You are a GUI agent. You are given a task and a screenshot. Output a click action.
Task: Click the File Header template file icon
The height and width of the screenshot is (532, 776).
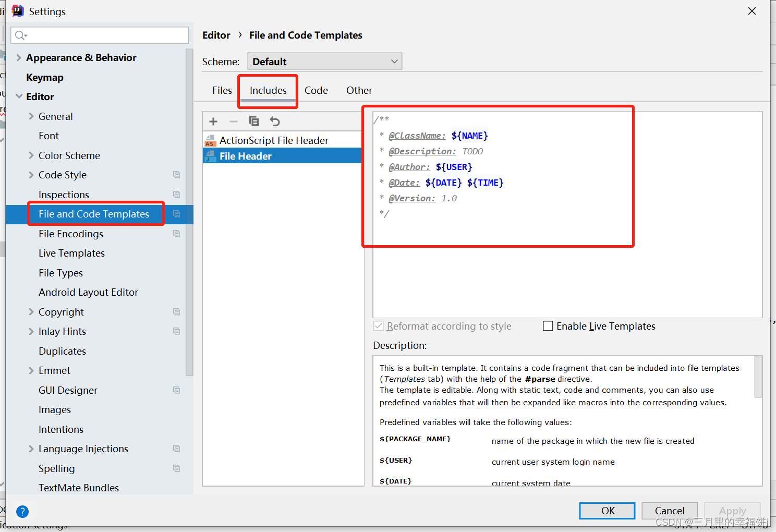pos(211,156)
